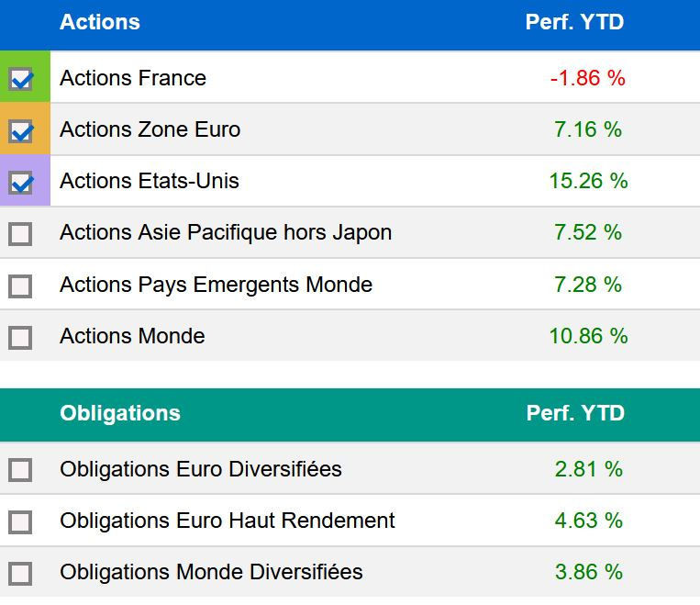This screenshot has height=605, width=700.
Task: Select the Obligations Euro Diversifiées checkbox
Action: (x=20, y=470)
